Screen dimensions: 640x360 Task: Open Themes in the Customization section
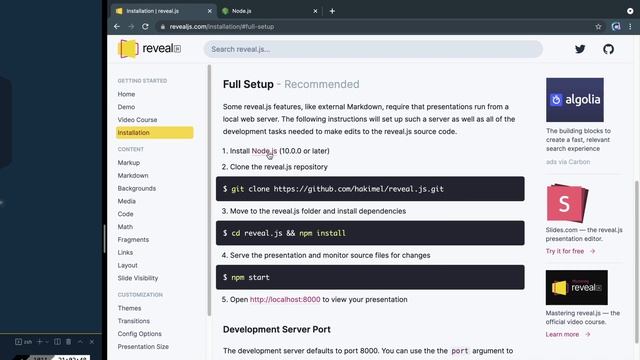[x=129, y=308]
